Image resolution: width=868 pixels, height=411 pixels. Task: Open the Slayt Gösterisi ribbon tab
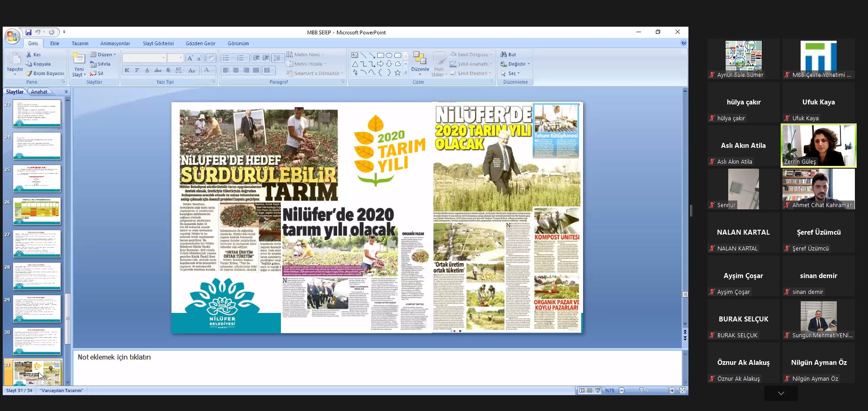coord(158,43)
